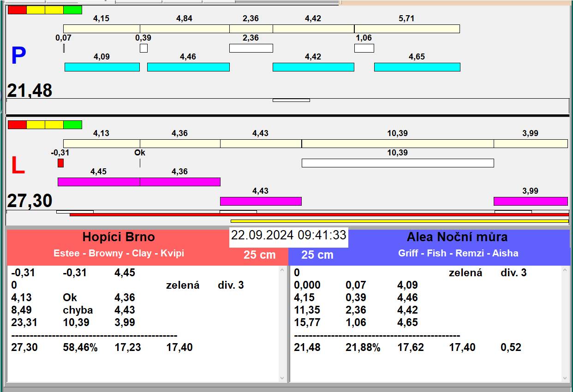Click the cream 5,71 segment in lane P
This screenshot has height=392, width=573.
(406, 29)
